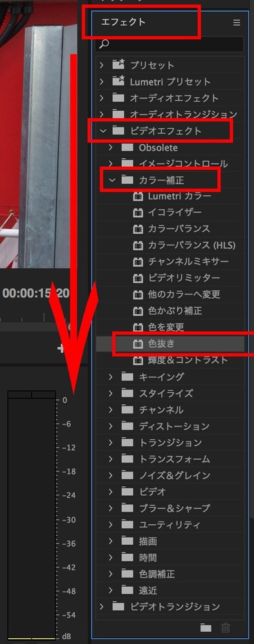Select the イコライザー effect icon

(138, 213)
